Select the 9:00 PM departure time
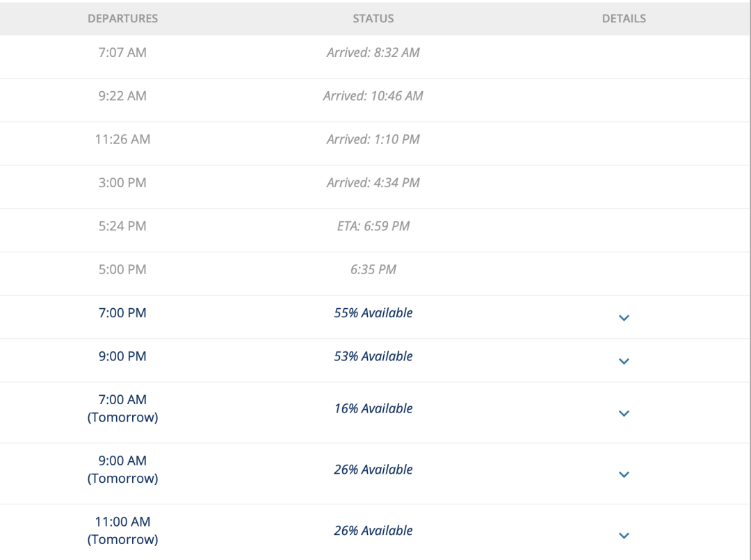This screenshot has width=751, height=560. click(x=122, y=356)
